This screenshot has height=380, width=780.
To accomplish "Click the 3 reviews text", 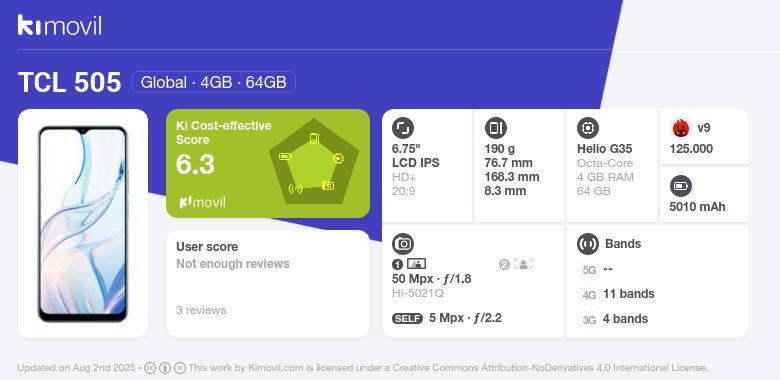I will click(201, 310).
